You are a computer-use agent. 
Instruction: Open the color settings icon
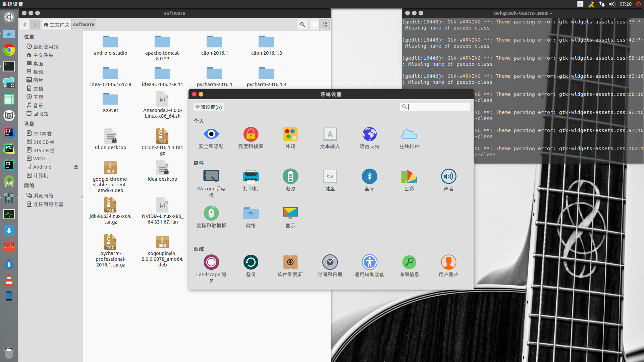[x=409, y=177]
